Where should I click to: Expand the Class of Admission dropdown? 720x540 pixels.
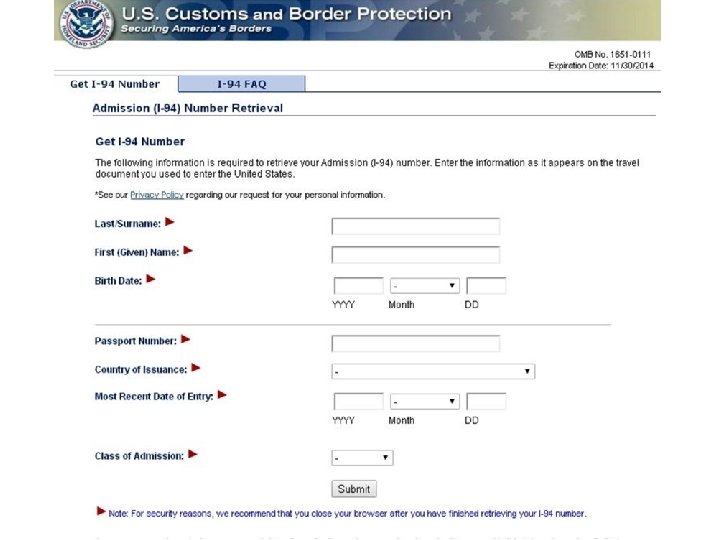point(362,458)
